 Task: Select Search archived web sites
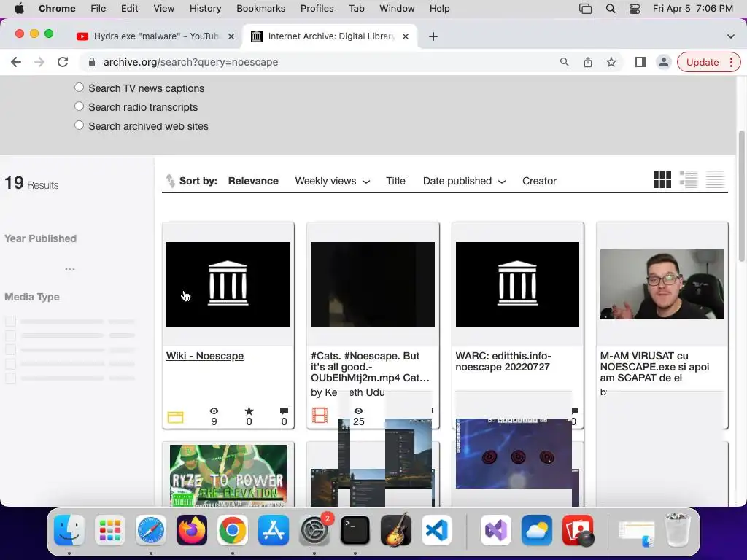(79, 125)
